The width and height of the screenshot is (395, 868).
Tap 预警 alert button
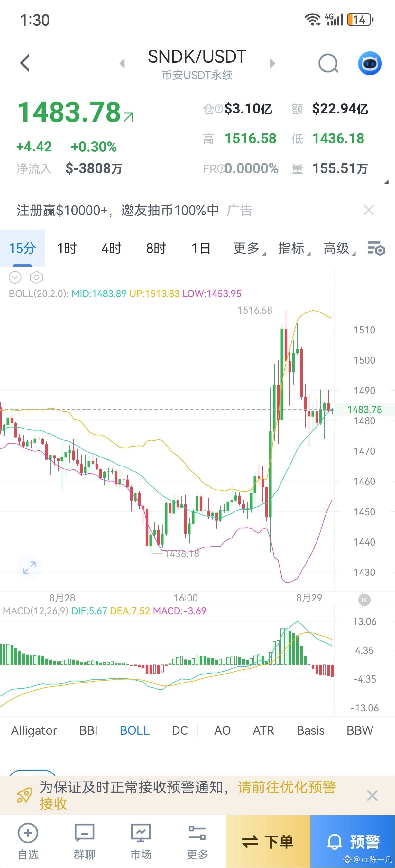[x=353, y=841]
